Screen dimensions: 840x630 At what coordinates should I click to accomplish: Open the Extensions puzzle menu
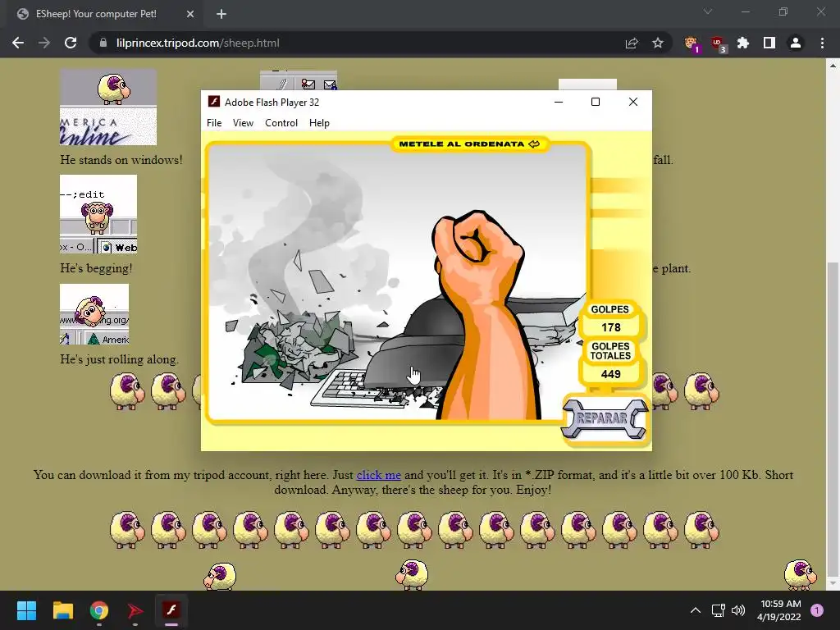743,43
